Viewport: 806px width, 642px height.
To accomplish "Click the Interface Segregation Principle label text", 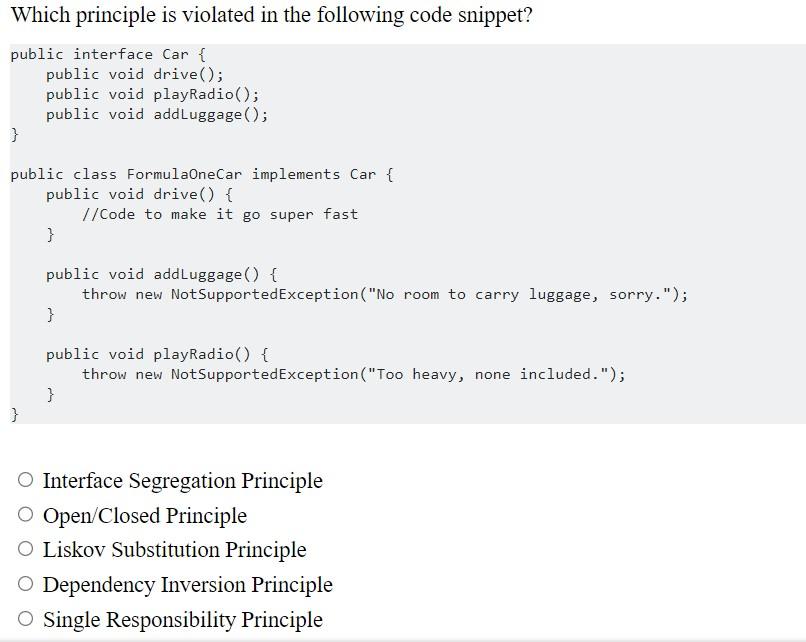I will [182, 481].
